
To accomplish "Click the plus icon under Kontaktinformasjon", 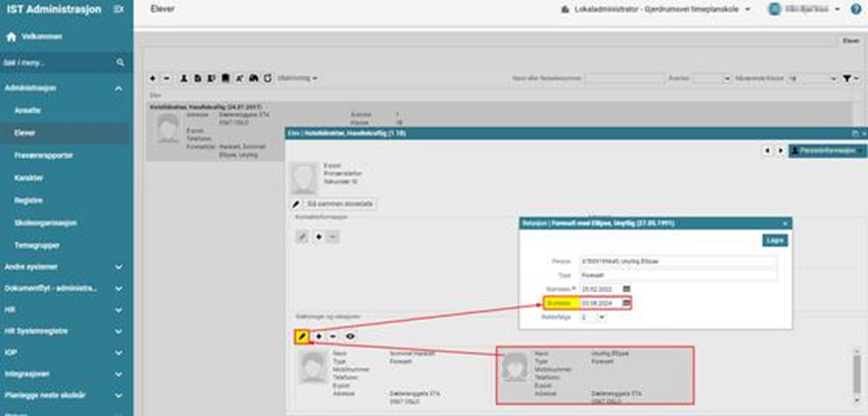I will pyautogui.click(x=317, y=236).
